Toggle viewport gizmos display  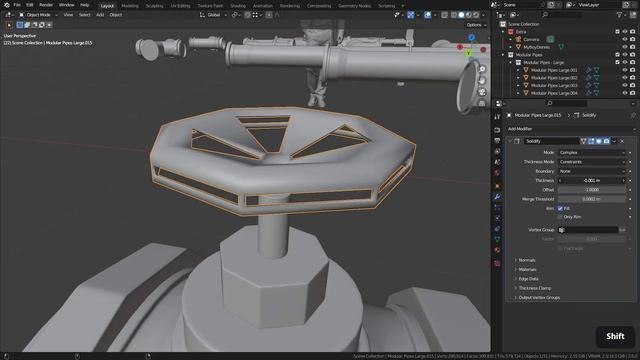(411, 15)
